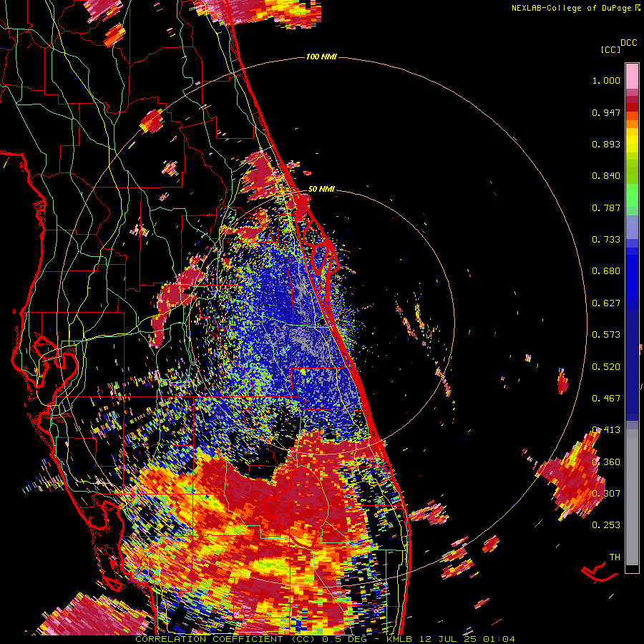Select the 0.360 color scale value
644x644 pixels.
point(606,462)
